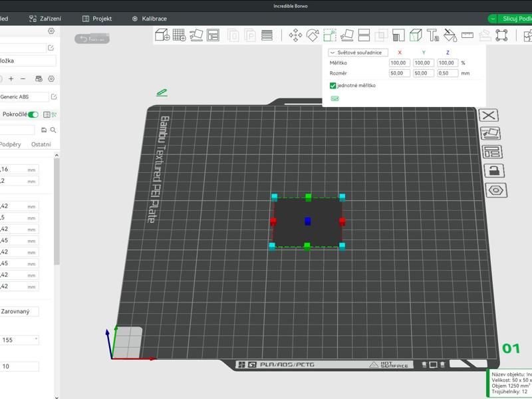Open the 155 value dropdown
The height and width of the screenshot is (399, 532).
pos(19,340)
